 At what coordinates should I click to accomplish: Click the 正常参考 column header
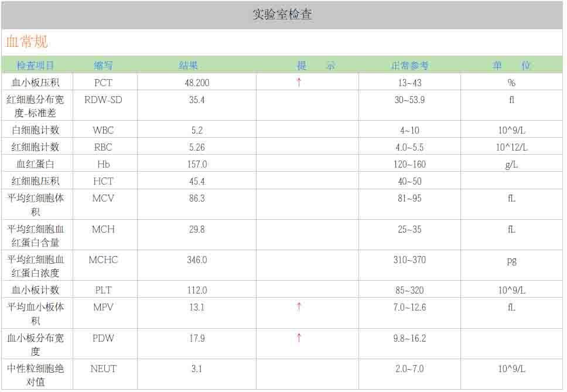point(409,65)
